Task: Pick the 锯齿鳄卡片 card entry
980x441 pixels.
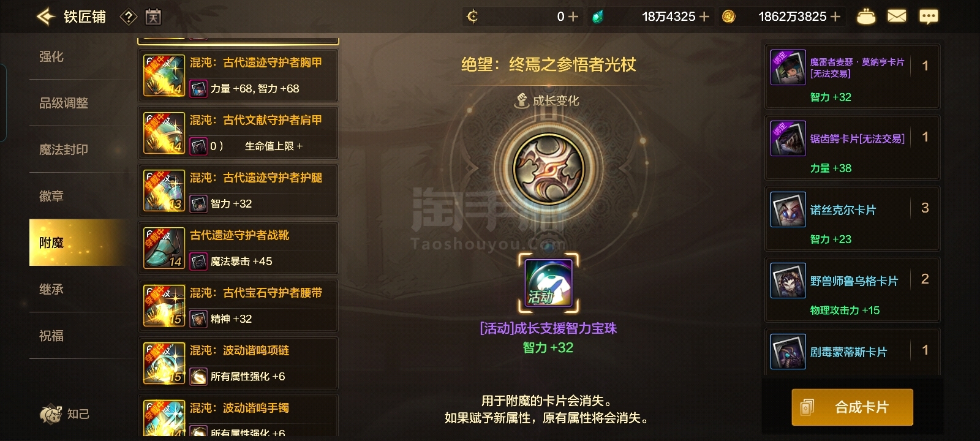Action: click(852, 148)
